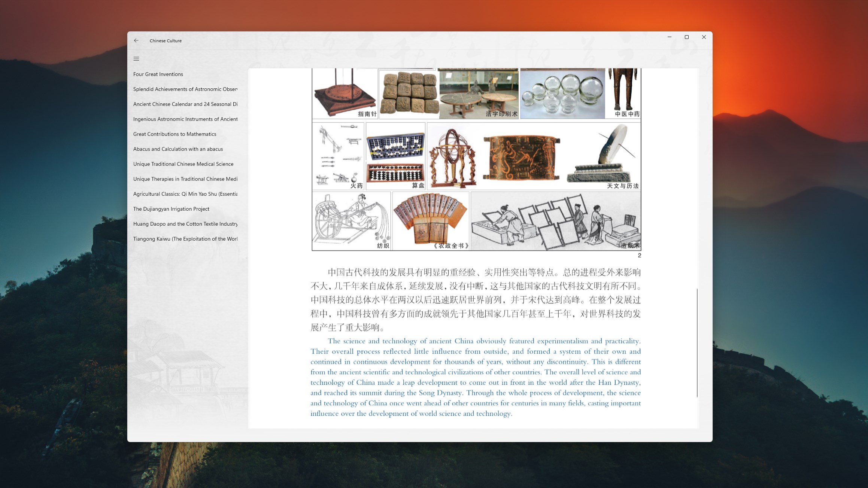
Task: Click the document vertical scrollbar thumb
Action: [x=697, y=342]
